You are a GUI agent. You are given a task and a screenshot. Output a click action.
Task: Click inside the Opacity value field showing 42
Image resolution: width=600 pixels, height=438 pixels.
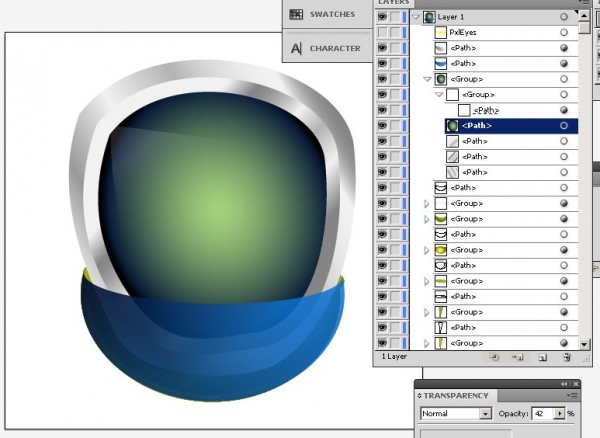click(543, 414)
